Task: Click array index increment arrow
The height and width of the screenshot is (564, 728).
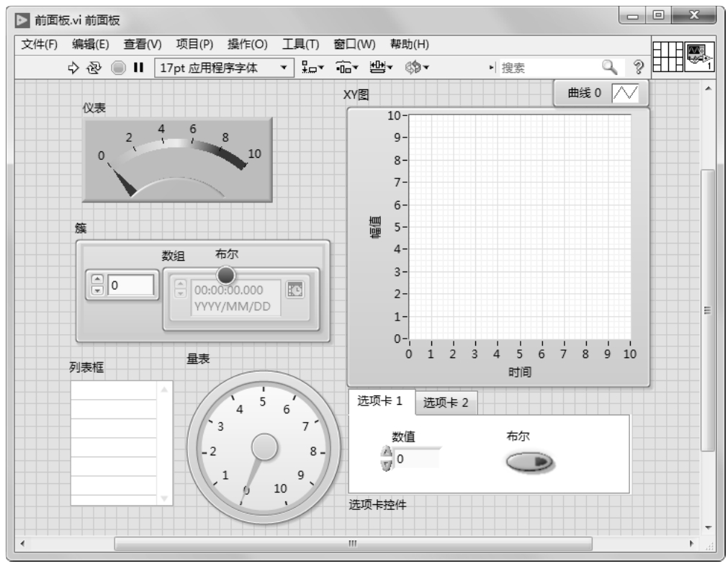Action: click(97, 279)
